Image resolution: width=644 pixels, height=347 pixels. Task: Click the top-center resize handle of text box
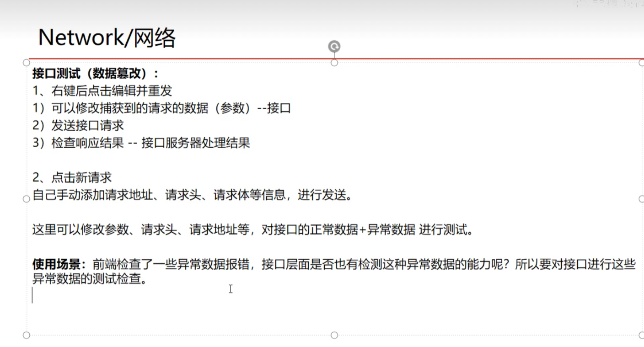pos(334,63)
